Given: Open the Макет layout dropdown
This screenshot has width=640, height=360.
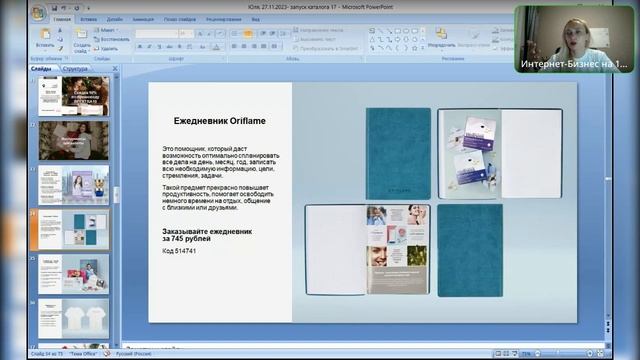Looking at the screenshot, I should (106, 30).
